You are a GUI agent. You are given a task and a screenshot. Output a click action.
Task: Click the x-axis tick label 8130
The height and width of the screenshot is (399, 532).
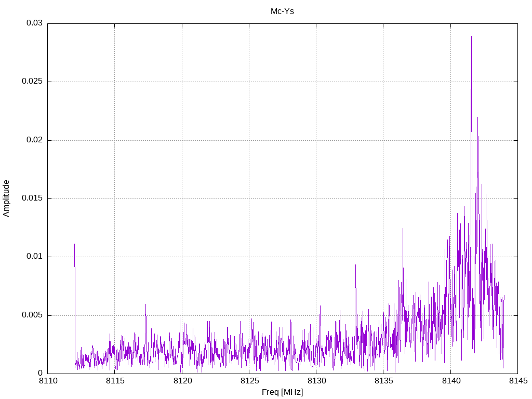(316, 381)
